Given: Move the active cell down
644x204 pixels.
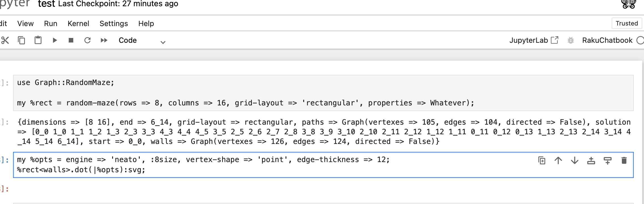Looking at the screenshot, I should pos(575,161).
